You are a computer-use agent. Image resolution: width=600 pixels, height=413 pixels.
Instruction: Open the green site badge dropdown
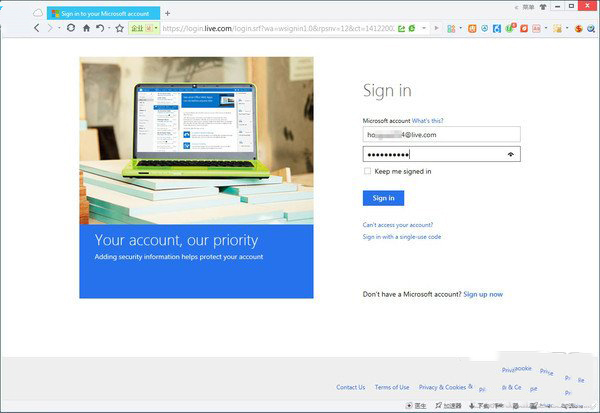tap(156, 28)
